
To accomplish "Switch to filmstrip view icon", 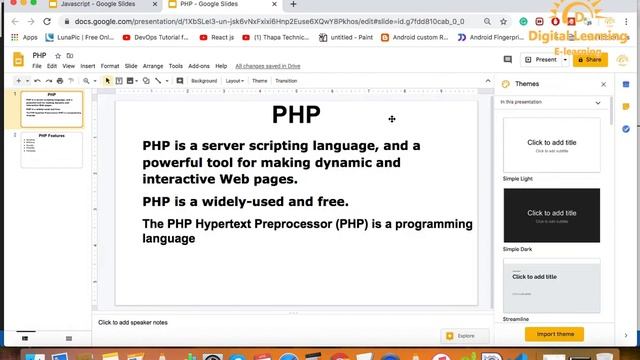I will pos(25,338).
